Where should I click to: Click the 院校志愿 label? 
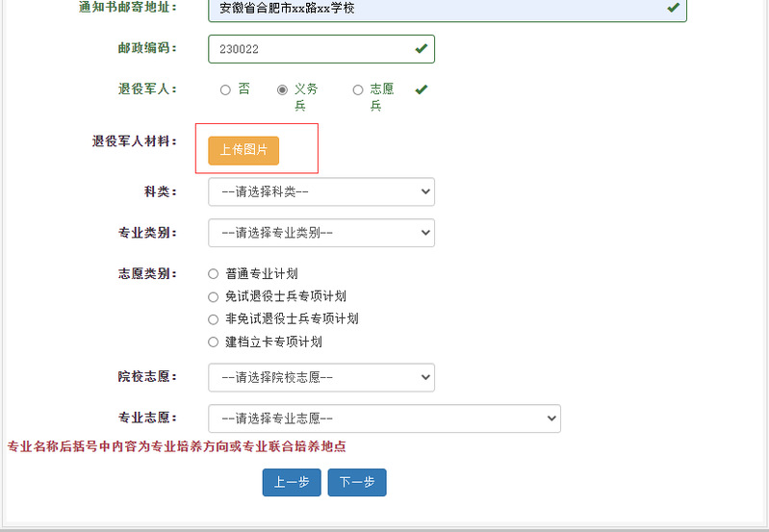coord(147,376)
